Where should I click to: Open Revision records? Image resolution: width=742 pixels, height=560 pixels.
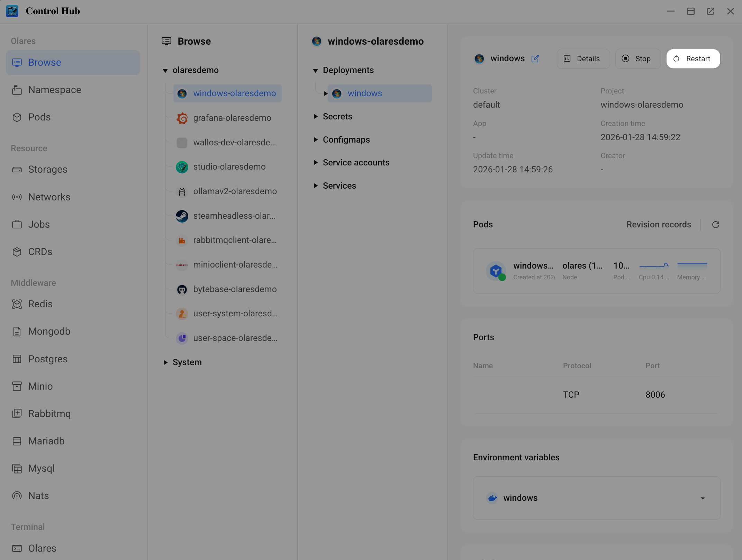(x=658, y=225)
